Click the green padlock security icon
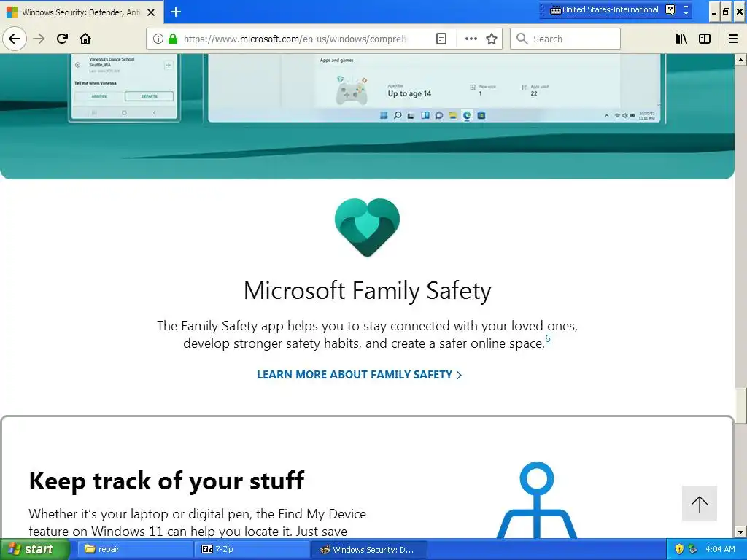This screenshot has width=747, height=560. (x=173, y=39)
